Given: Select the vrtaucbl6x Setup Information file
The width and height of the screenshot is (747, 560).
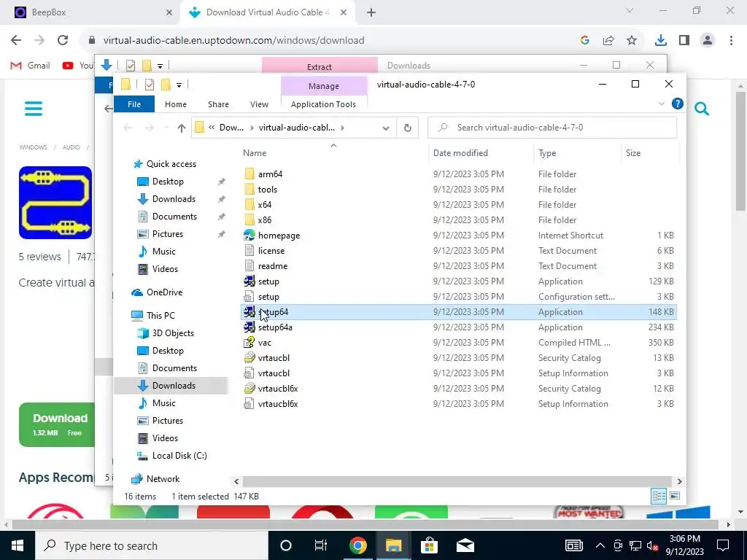Looking at the screenshot, I should 278,403.
